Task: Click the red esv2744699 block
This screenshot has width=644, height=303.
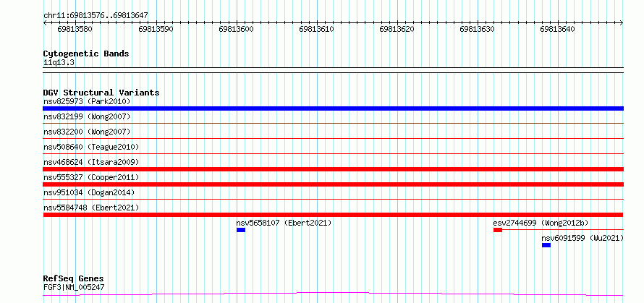Action: (498, 230)
